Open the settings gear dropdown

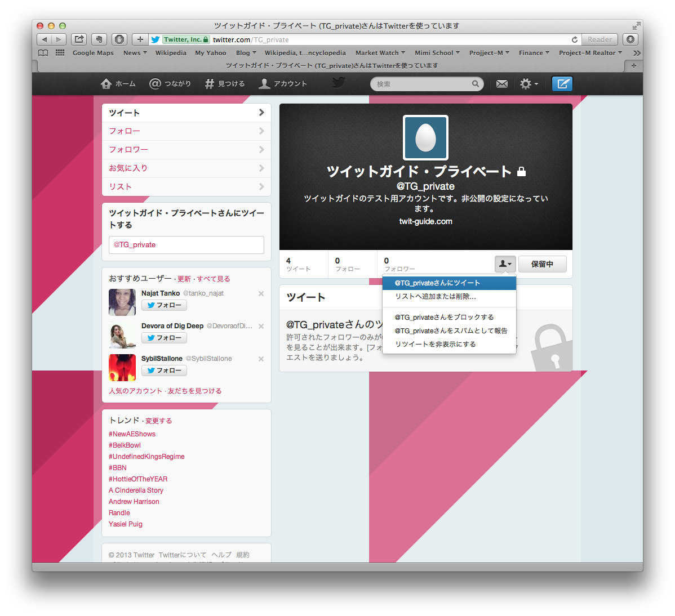point(529,84)
